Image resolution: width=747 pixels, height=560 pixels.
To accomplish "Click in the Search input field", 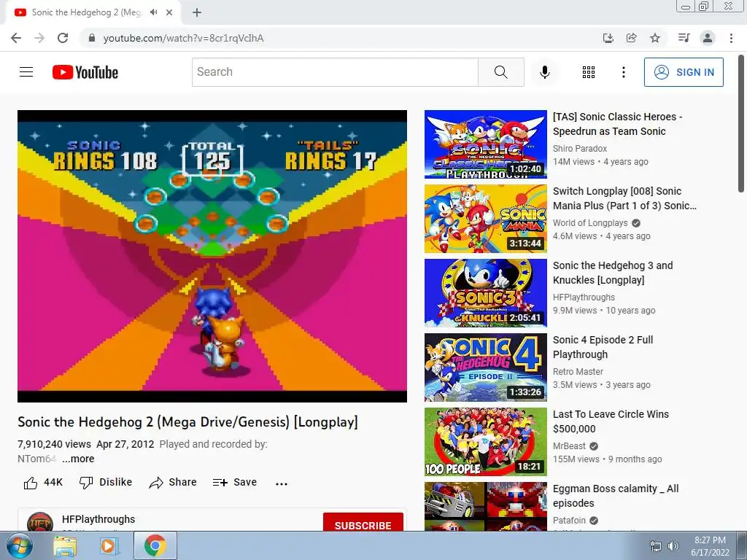I will pyautogui.click(x=335, y=72).
